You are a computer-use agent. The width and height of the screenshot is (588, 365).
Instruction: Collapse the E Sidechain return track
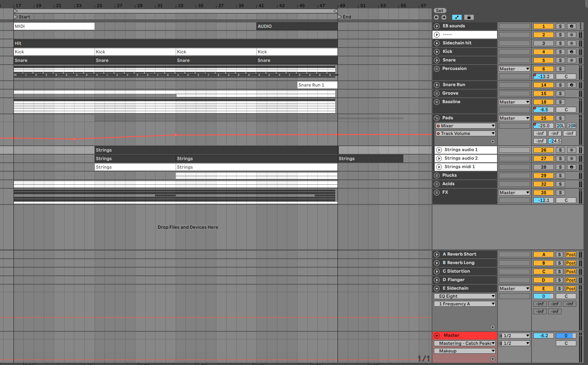[x=437, y=288]
